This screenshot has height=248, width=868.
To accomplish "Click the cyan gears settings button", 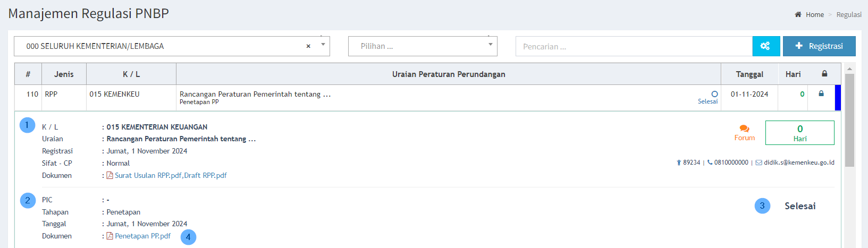I will (x=765, y=46).
